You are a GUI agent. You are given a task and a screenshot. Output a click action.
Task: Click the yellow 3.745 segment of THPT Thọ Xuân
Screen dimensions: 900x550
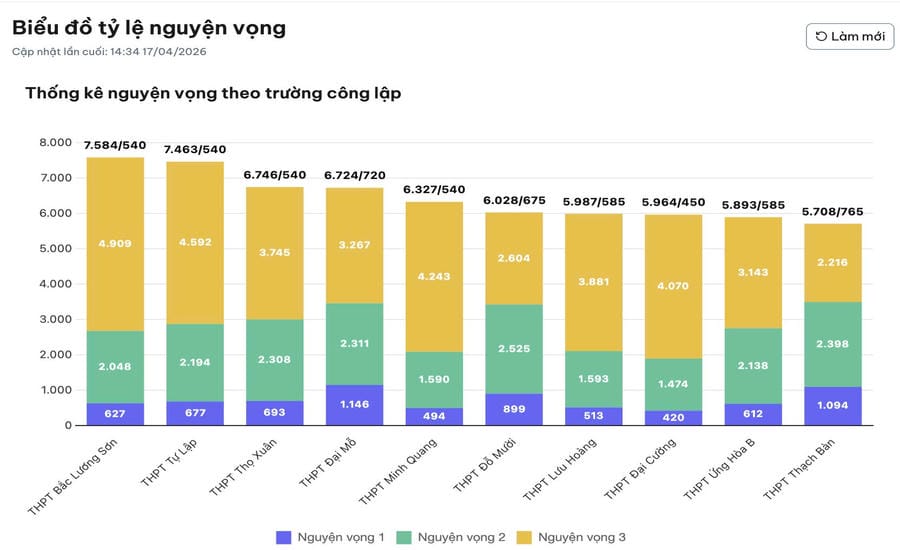tap(274, 252)
